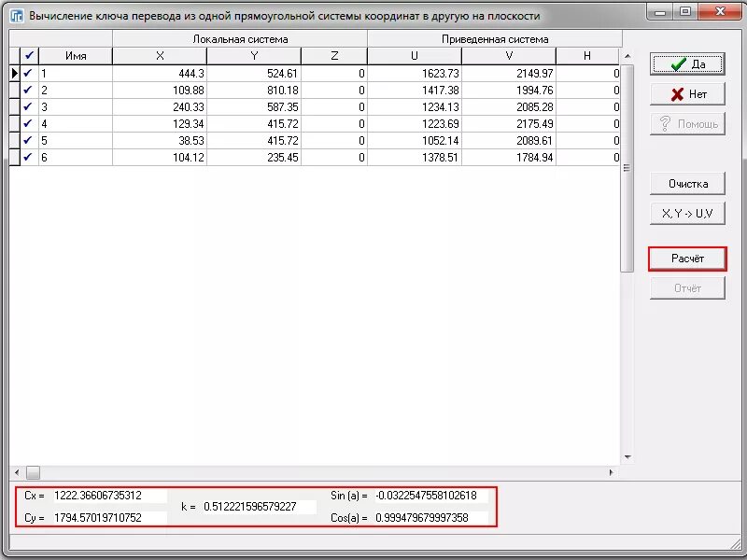Toggle checkmark for point 1 row
Image resolution: width=747 pixels, height=560 pixels.
coord(29,74)
